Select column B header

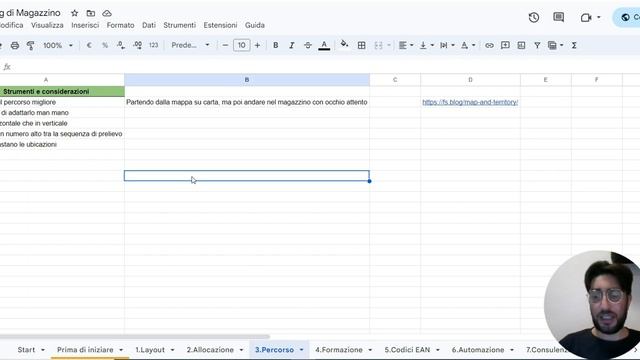pos(247,80)
